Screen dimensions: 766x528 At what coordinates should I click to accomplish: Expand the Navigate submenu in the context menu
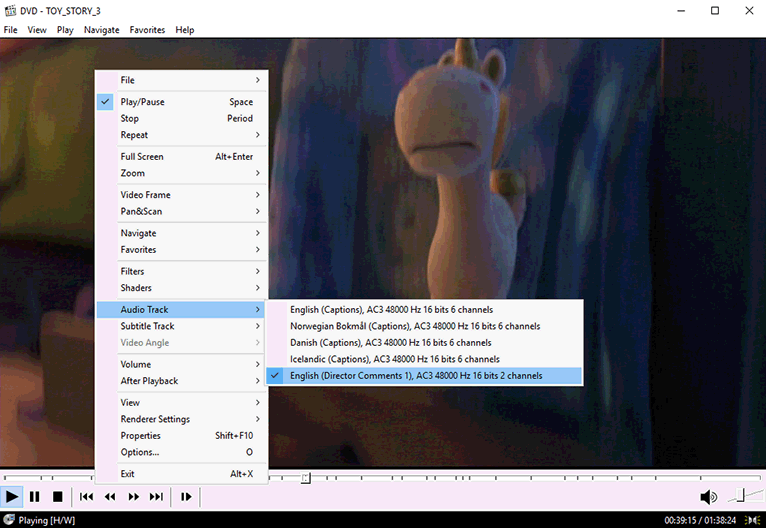182,233
